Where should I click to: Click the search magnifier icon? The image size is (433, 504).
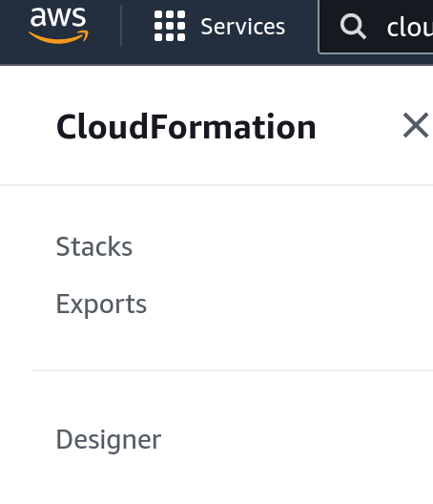point(353,27)
